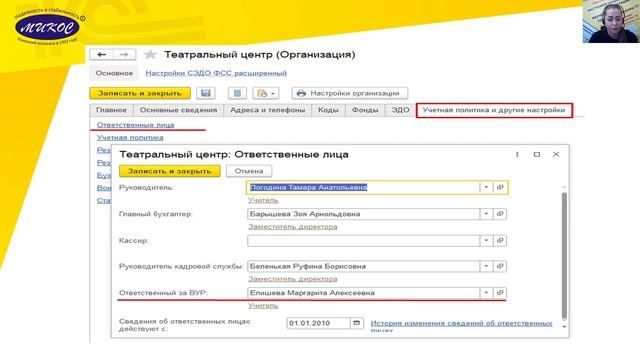This screenshot has width=640, height=360.
Task: Open the Основное section
Action: 114,73
